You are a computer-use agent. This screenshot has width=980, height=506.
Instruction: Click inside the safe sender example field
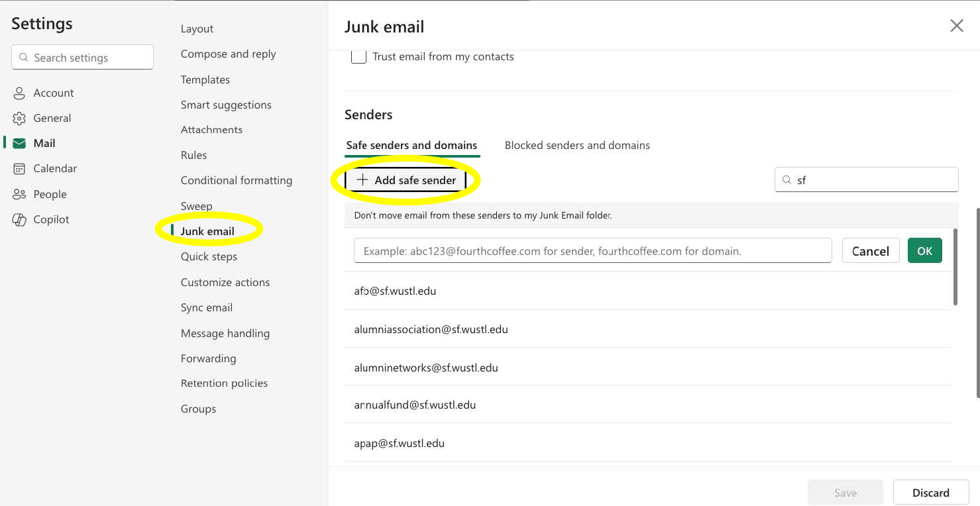pos(592,250)
